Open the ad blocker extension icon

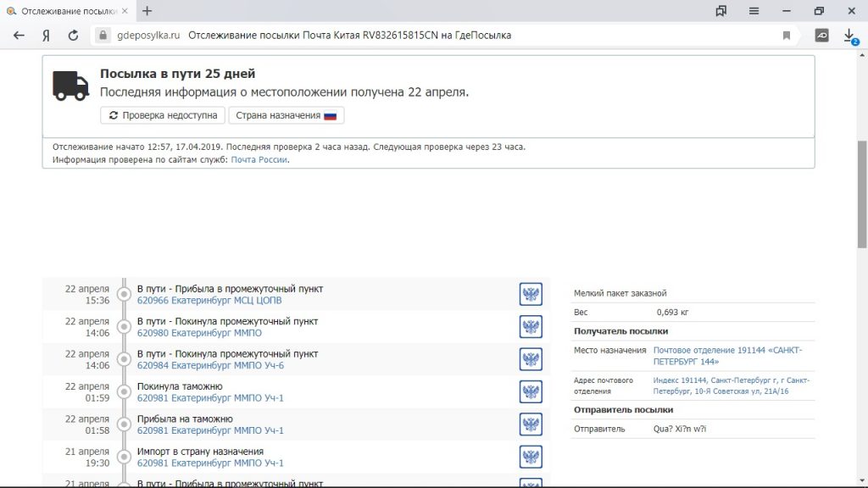coord(821,36)
